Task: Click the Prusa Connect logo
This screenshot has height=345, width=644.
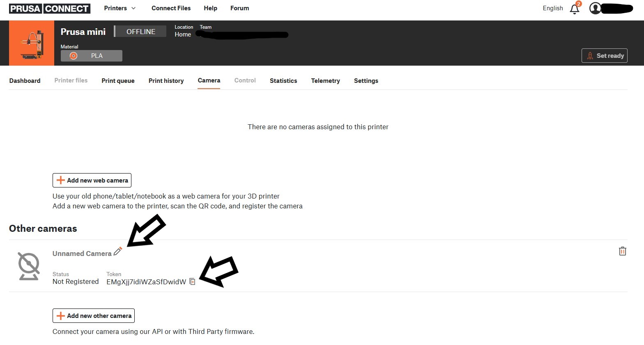Action: coord(50,9)
